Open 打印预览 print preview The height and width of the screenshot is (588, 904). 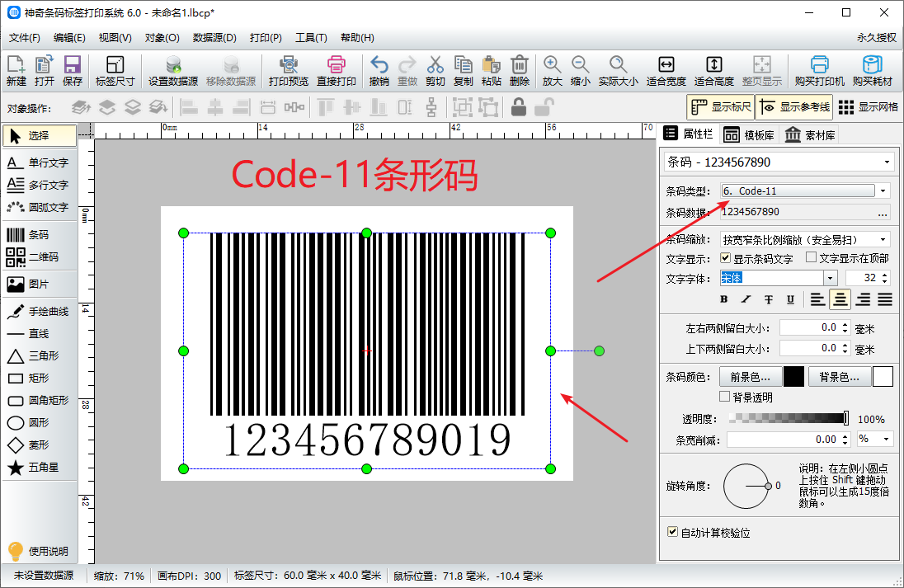[x=288, y=71]
